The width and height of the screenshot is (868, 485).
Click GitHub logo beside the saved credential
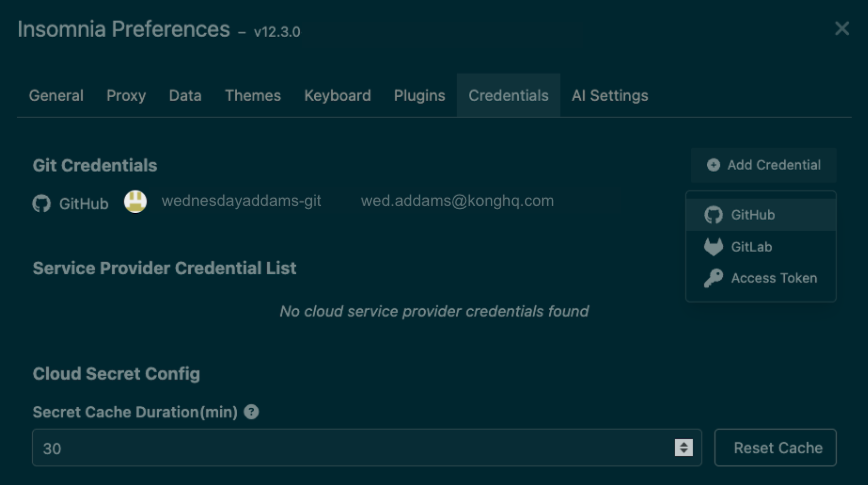tap(42, 203)
